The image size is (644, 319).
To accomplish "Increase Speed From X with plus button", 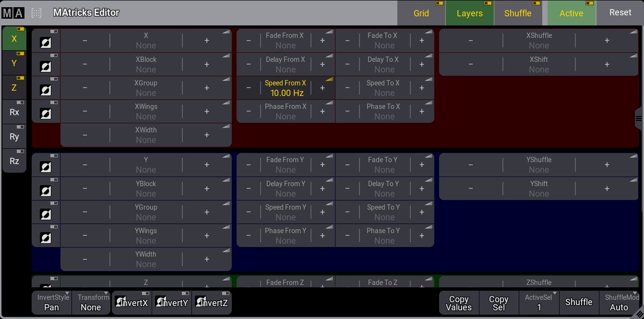I will click(x=322, y=88).
